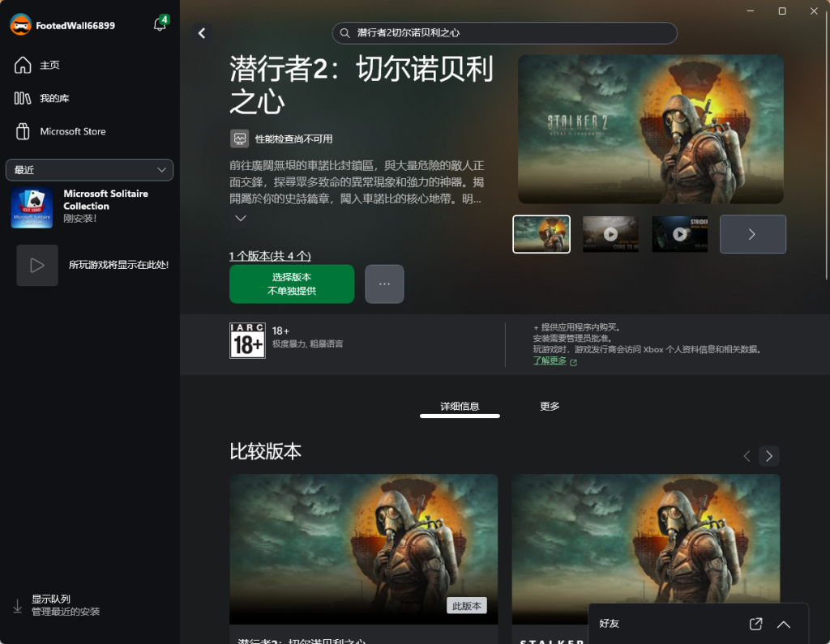Click the search magnifier icon

pos(345,33)
